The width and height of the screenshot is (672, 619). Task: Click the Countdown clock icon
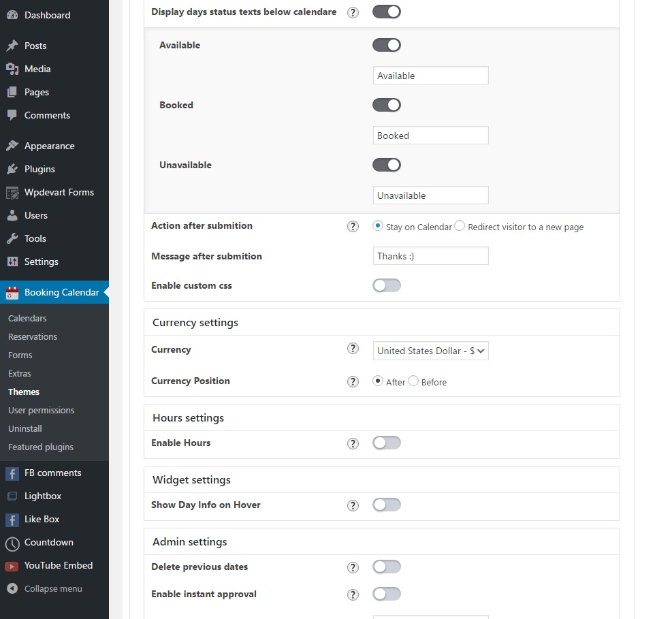point(12,543)
